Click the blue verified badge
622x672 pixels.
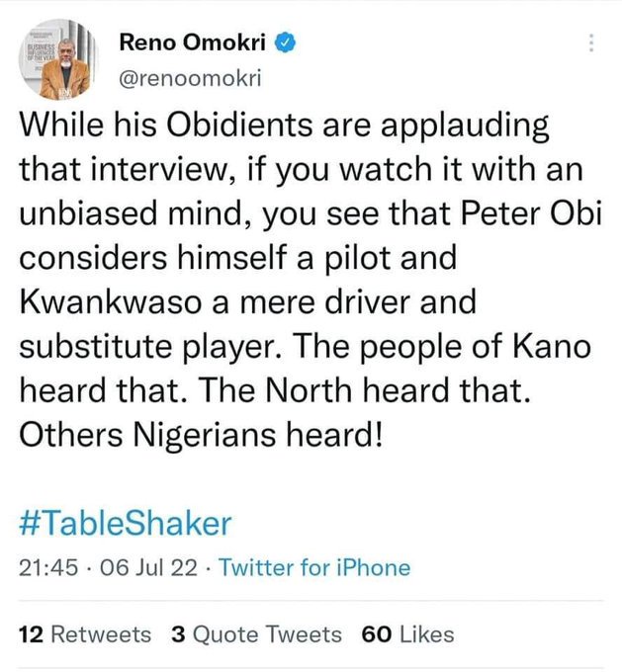click(287, 42)
